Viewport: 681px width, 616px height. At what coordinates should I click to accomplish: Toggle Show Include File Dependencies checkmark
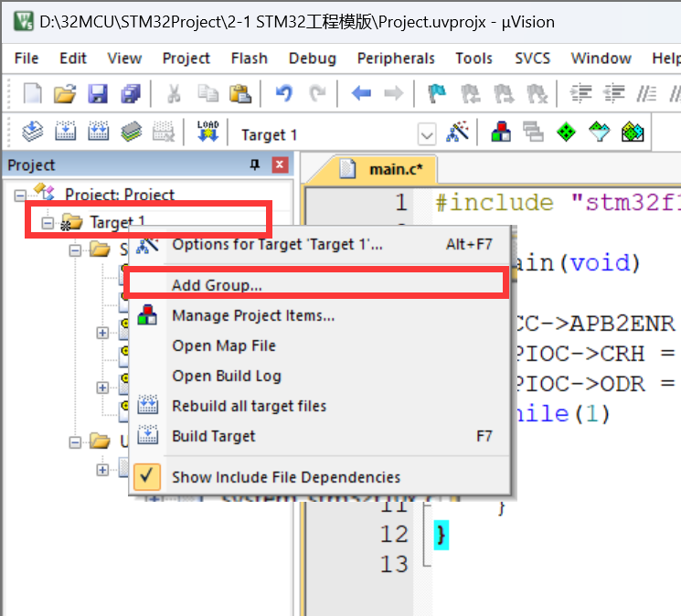tap(147, 477)
